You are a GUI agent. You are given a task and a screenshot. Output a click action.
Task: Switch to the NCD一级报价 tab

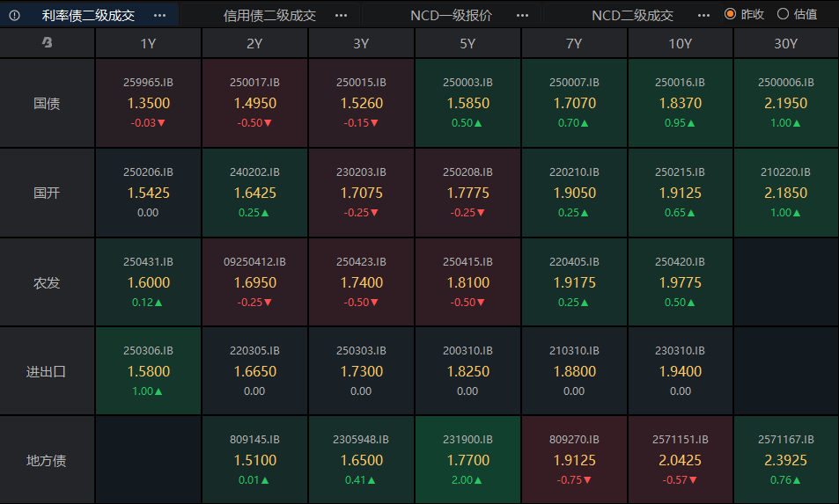452,15
